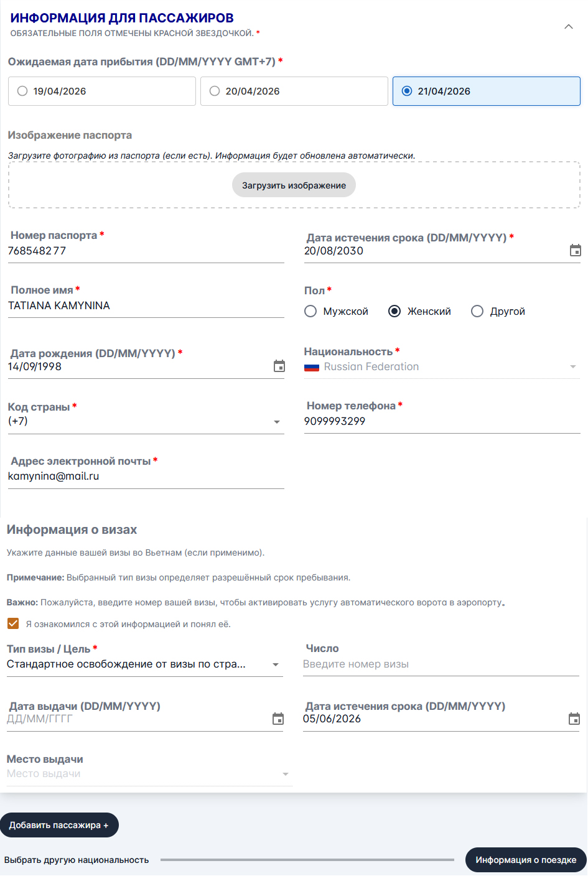Expand the Код страны dropdown

[276, 422]
